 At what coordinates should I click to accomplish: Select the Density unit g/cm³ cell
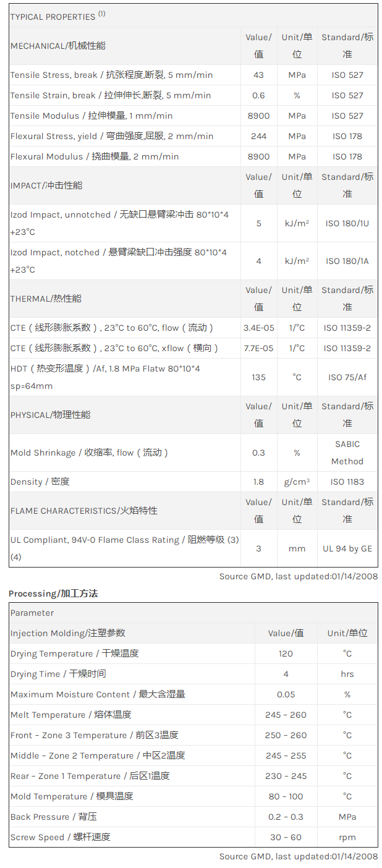(297, 482)
